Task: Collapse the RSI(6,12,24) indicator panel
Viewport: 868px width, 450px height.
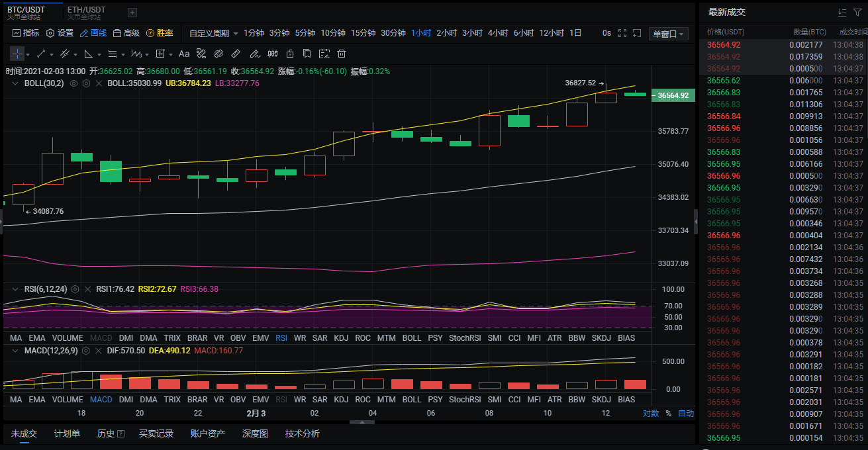Action: pyautogui.click(x=16, y=289)
